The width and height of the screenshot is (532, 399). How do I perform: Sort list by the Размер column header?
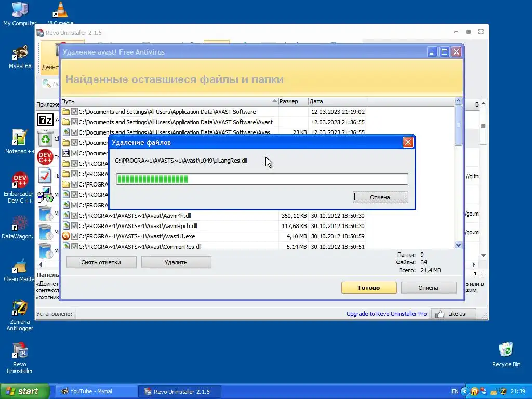[293, 101]
